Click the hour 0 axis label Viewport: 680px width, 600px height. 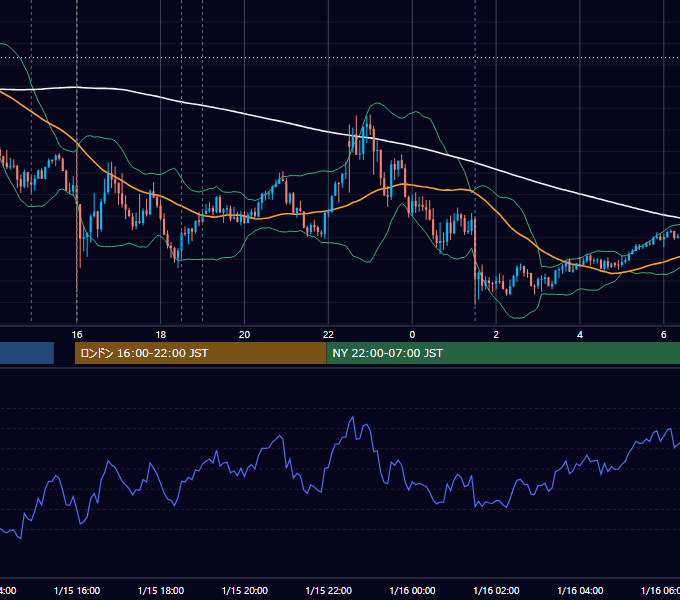click(412, 335)
